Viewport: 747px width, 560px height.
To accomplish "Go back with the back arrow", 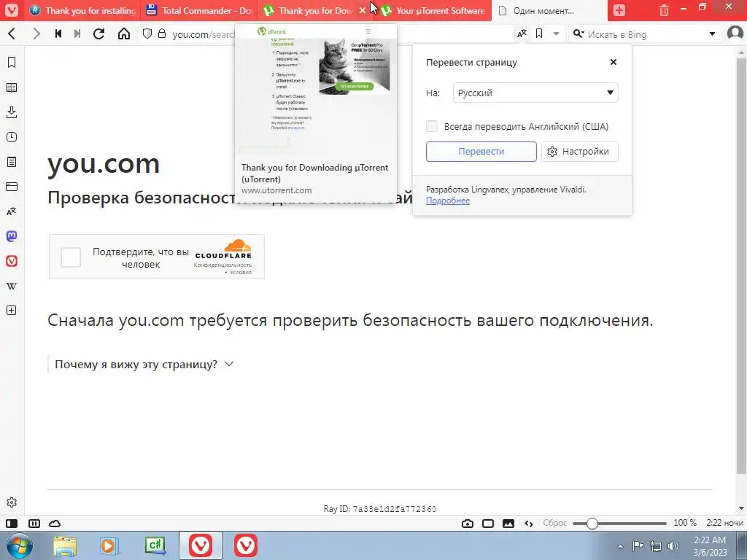I will (12, 34).
